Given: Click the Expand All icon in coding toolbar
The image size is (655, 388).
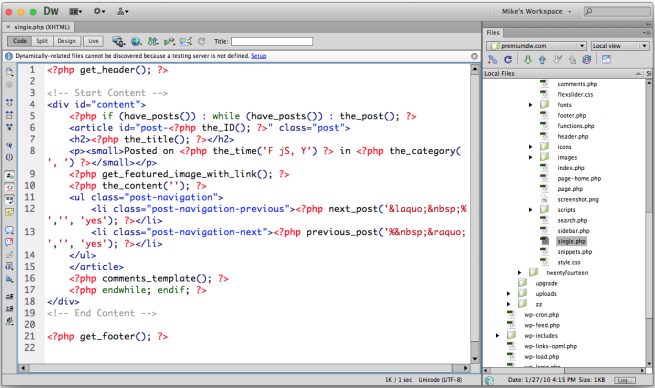Looking at the screenshot, I should (9, 127).
